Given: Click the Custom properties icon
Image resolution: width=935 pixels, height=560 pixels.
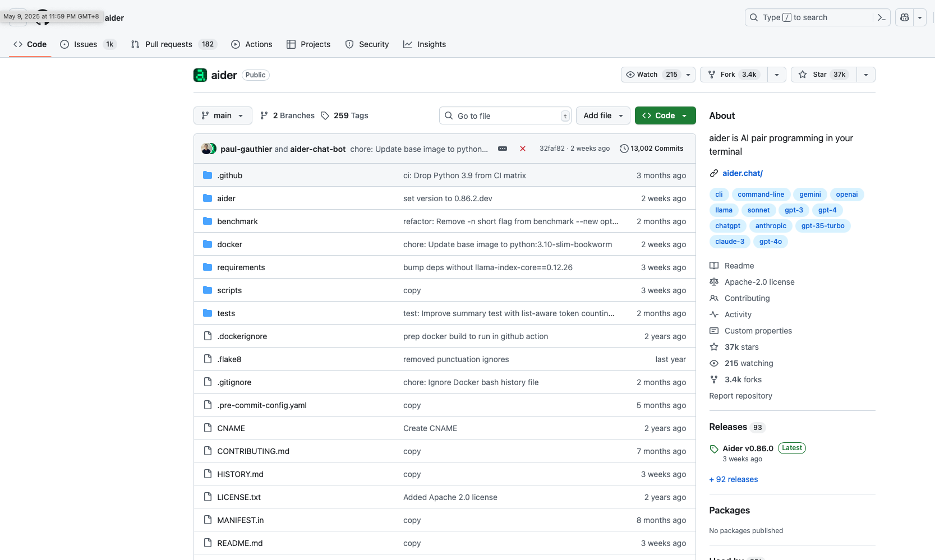Looking at the screenshot, I should (x=714, y=331).
